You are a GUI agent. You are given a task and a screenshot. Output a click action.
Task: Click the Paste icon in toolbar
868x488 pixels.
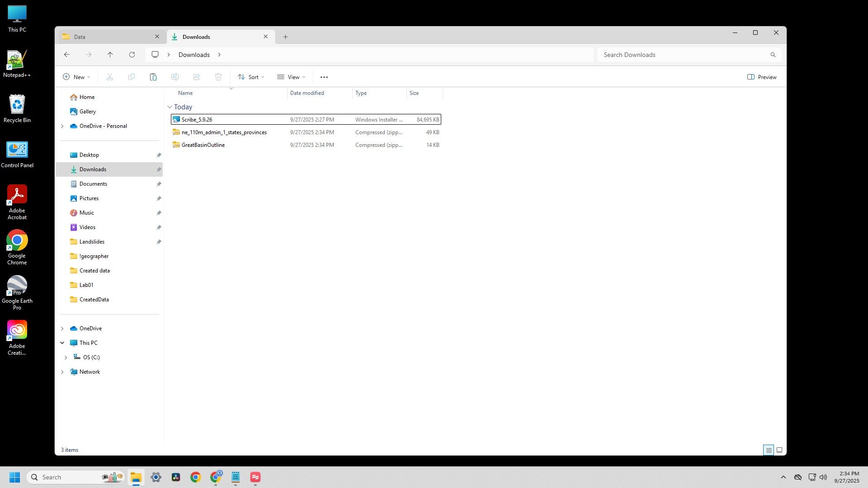point(153,77)
